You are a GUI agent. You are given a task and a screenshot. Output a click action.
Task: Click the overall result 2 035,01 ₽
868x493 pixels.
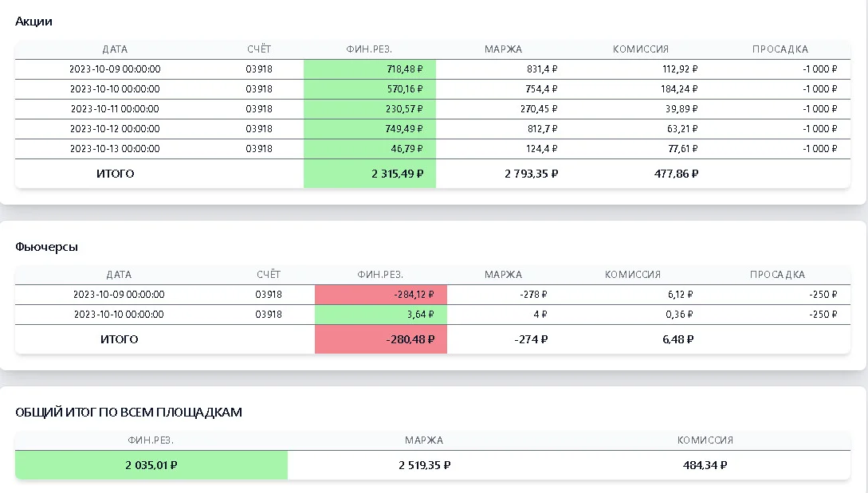[x=151, y=465]
